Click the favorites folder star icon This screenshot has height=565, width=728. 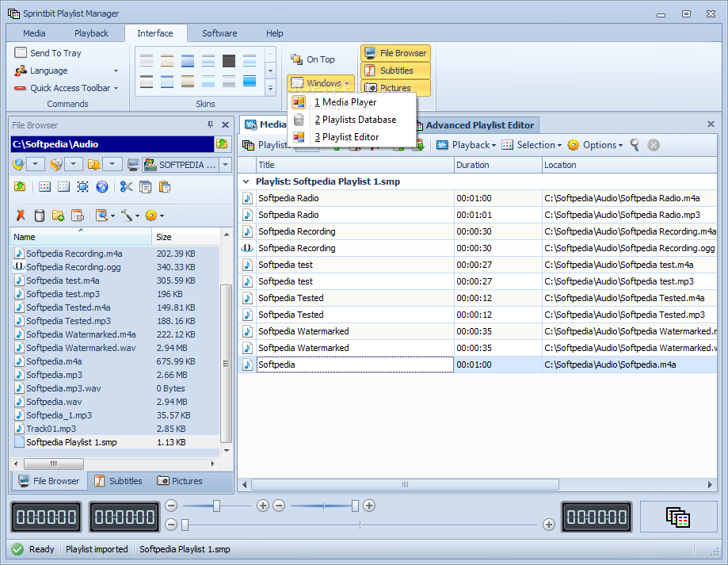93,165
